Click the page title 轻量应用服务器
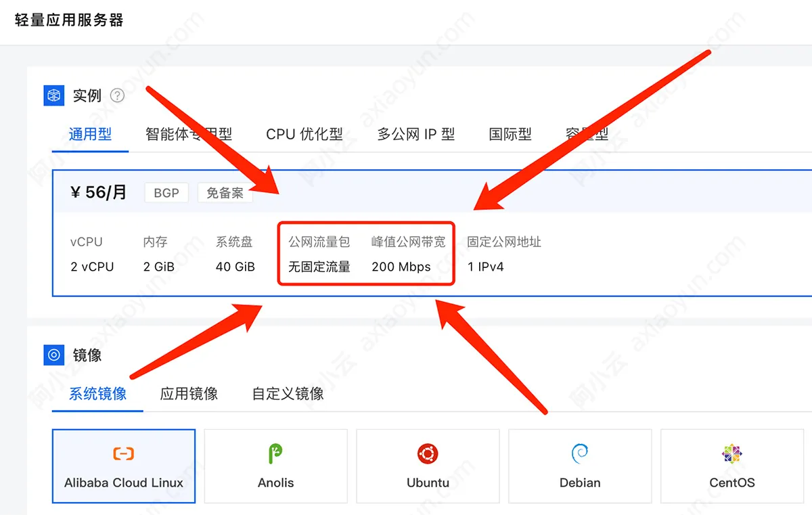 69,20
